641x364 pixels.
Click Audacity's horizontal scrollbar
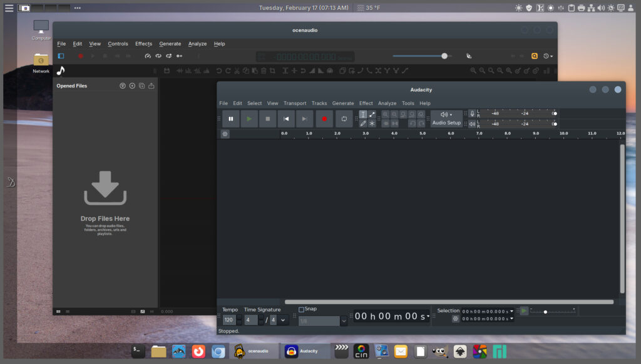pyautogui.click(x=449, y=302)
